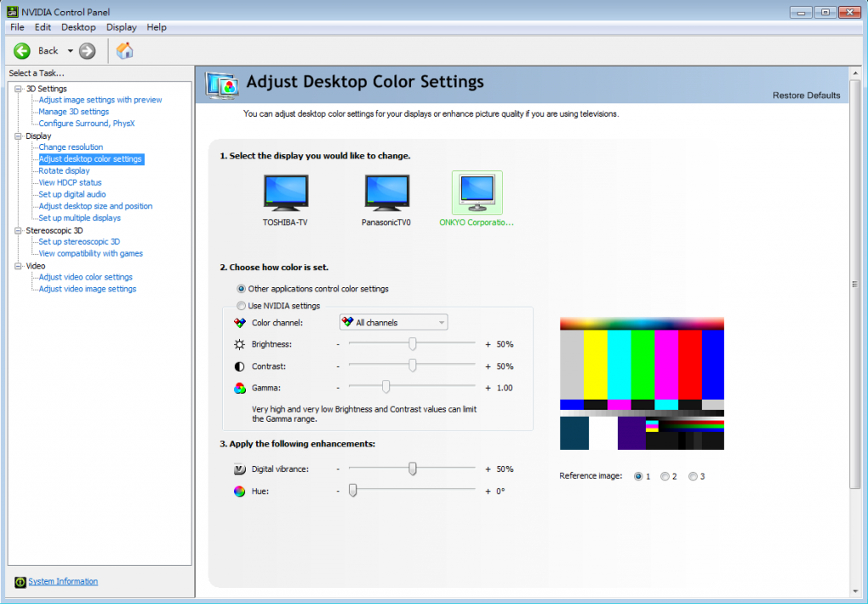This screenshot has width=868, height=604.
Task: Click the Contrast half-circle icon
Action: [x=239, y=367]
